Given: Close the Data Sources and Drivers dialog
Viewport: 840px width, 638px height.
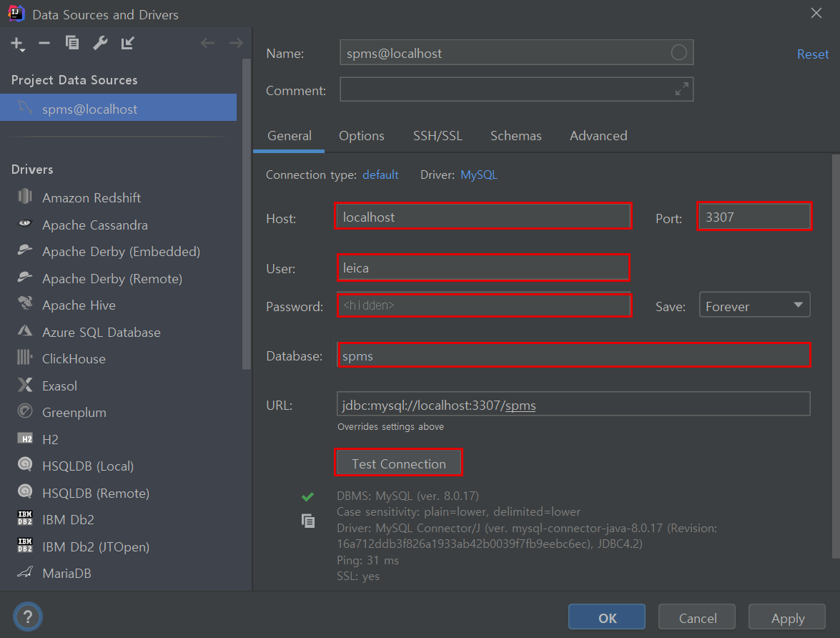Looking at the screenshot, I should point(816,13).
